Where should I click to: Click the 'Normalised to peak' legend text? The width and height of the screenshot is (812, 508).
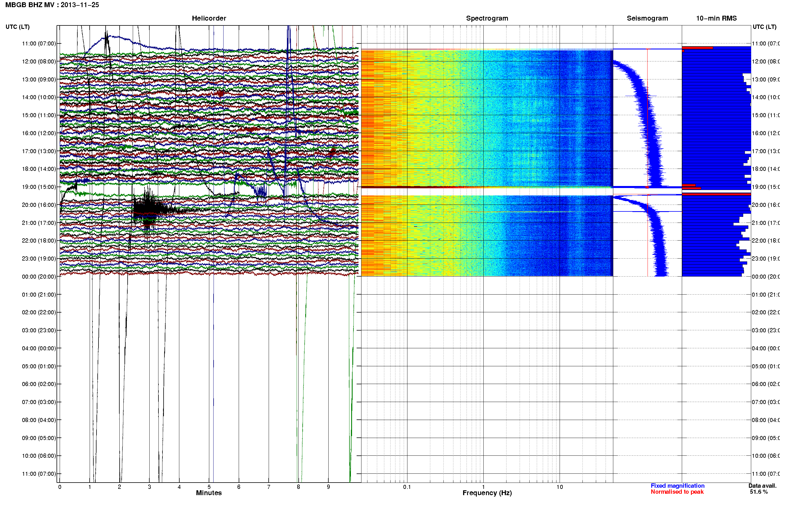[677, 492]
